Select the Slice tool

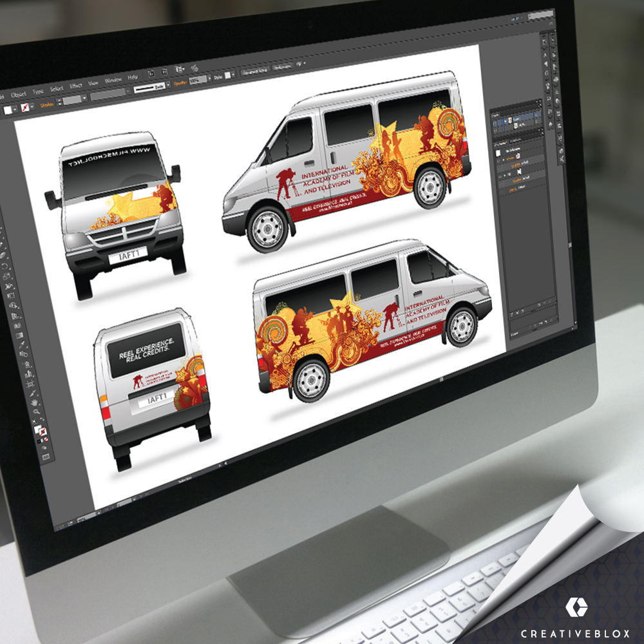coord(32,393)
